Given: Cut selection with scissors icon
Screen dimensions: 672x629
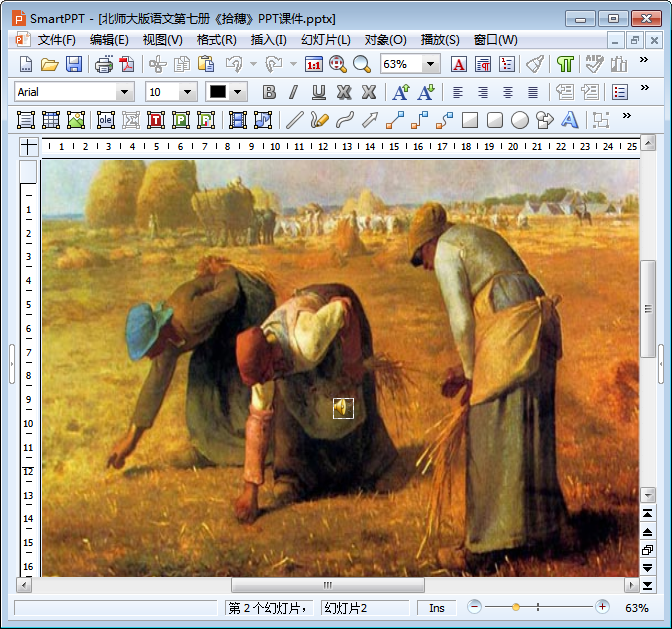Looking at the screenshot, I should [158, 64].
